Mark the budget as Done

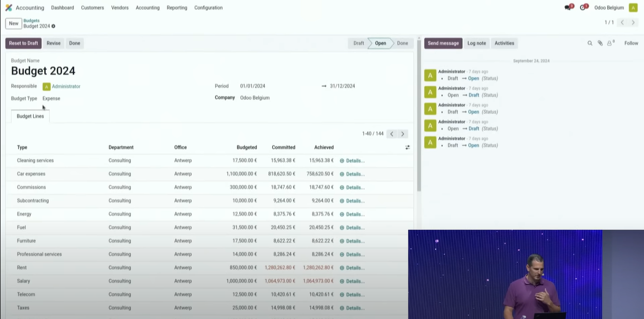tap(74, 43)
